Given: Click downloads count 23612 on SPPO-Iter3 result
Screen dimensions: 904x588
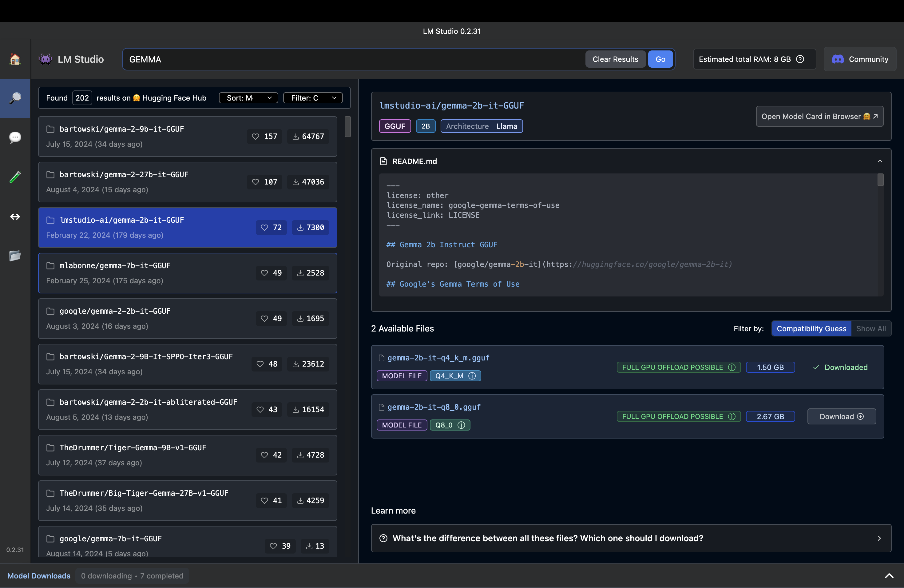Looking at the screenshot, I should [x=308, y=364].
